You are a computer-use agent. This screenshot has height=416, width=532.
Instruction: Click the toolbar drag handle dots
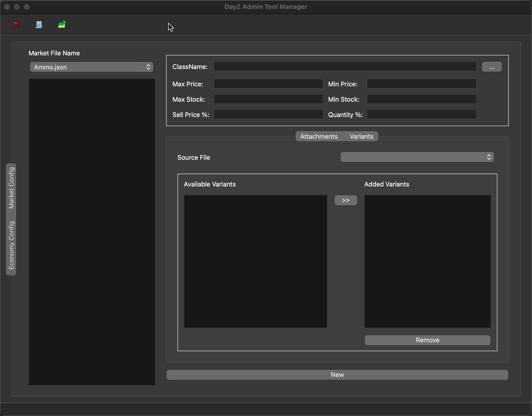(4, 25)
